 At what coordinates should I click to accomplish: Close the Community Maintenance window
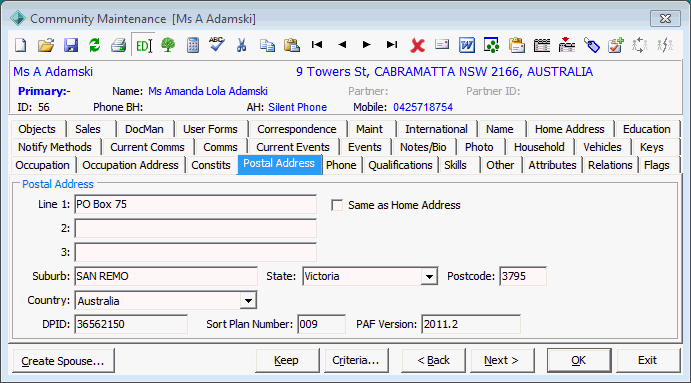pyautogui.click(x=665, y=19)
